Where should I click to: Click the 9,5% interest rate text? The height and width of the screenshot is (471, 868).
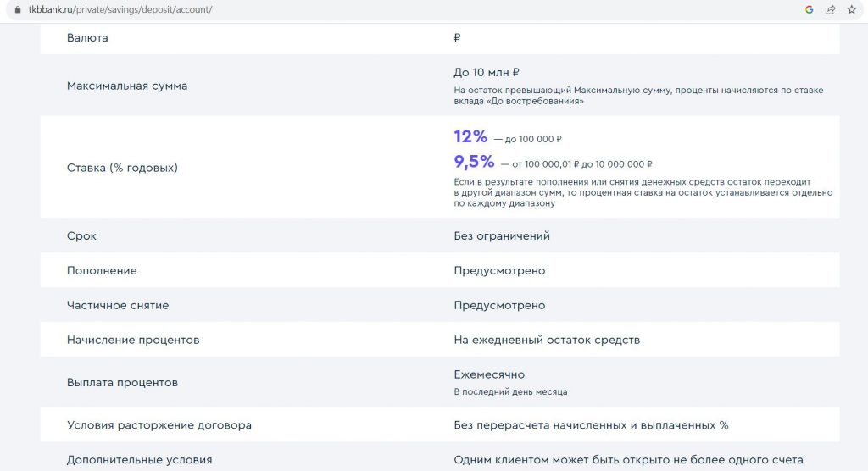pos(474,162)
